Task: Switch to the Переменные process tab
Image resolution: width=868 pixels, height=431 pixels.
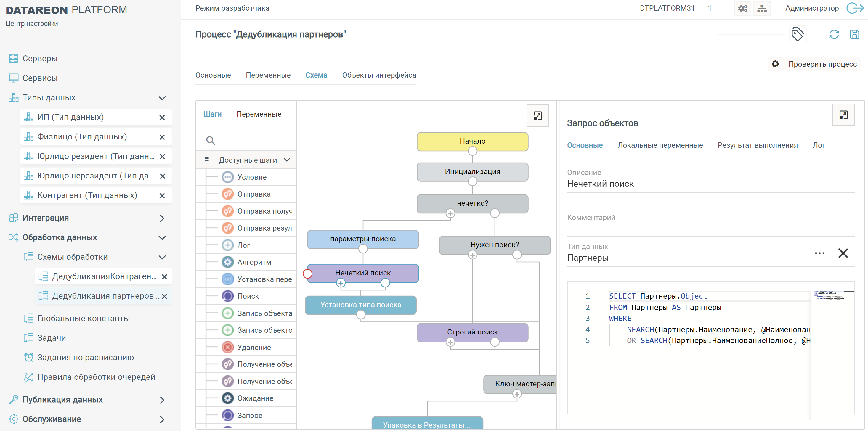Action: coord(268,75)
